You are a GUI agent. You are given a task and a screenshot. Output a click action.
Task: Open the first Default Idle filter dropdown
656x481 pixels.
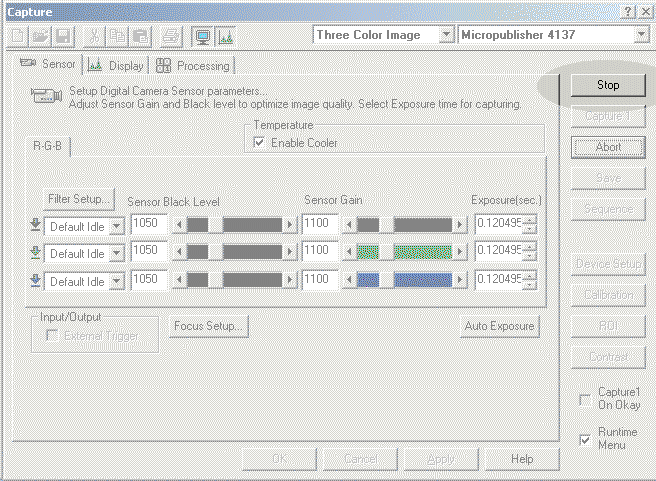117,226
